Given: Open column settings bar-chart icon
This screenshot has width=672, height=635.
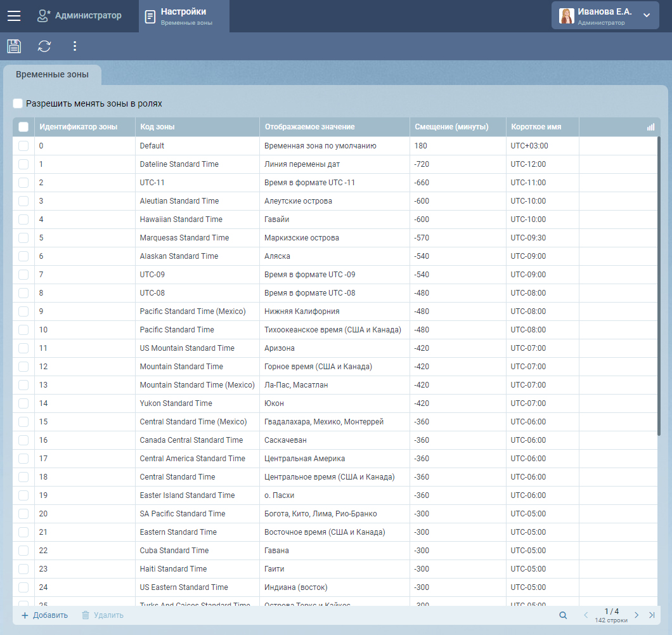Looking at the screenshot, I should click(650, 127).
